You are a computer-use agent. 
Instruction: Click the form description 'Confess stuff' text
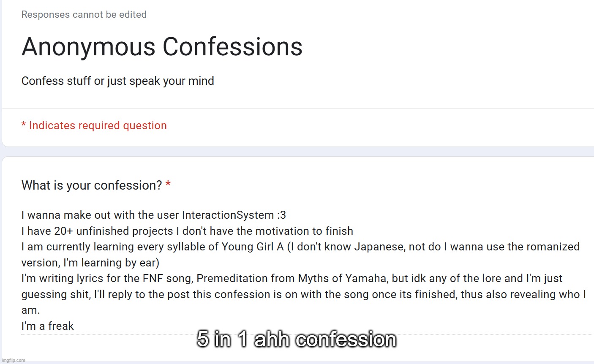(x=117, y=81)
